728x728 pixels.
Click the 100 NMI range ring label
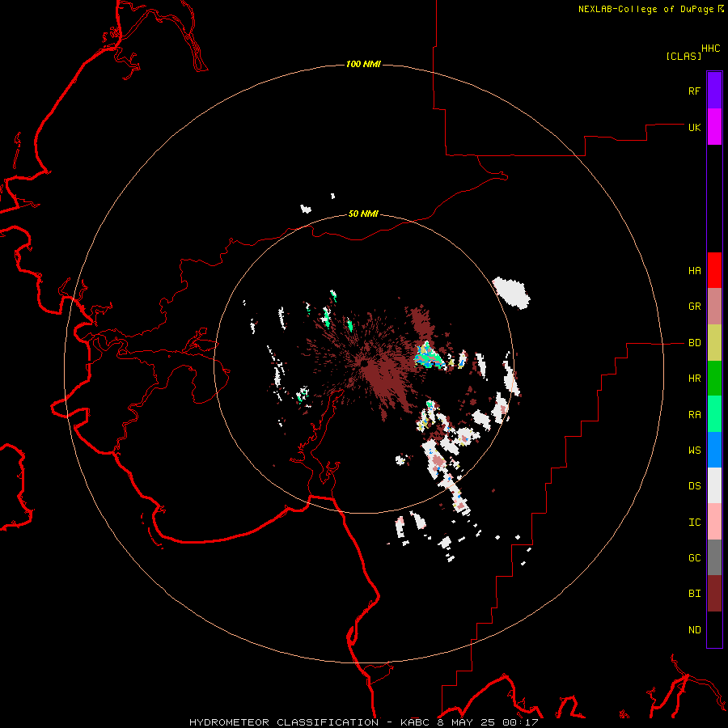pos(363,64)
